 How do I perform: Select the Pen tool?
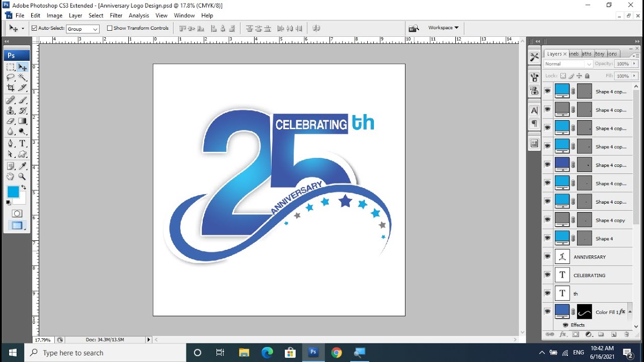(x=11, y=144)
